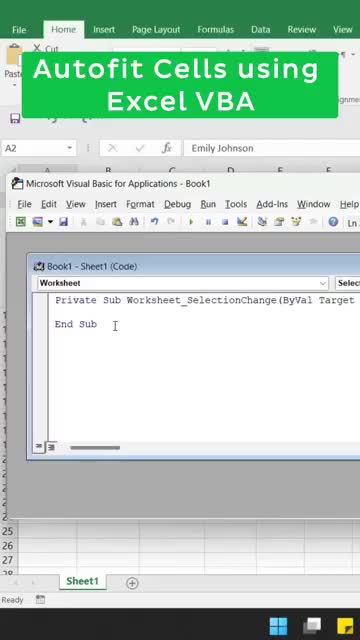
Task: Switch to the Review ribbon tab
Action: pos(302,29)
